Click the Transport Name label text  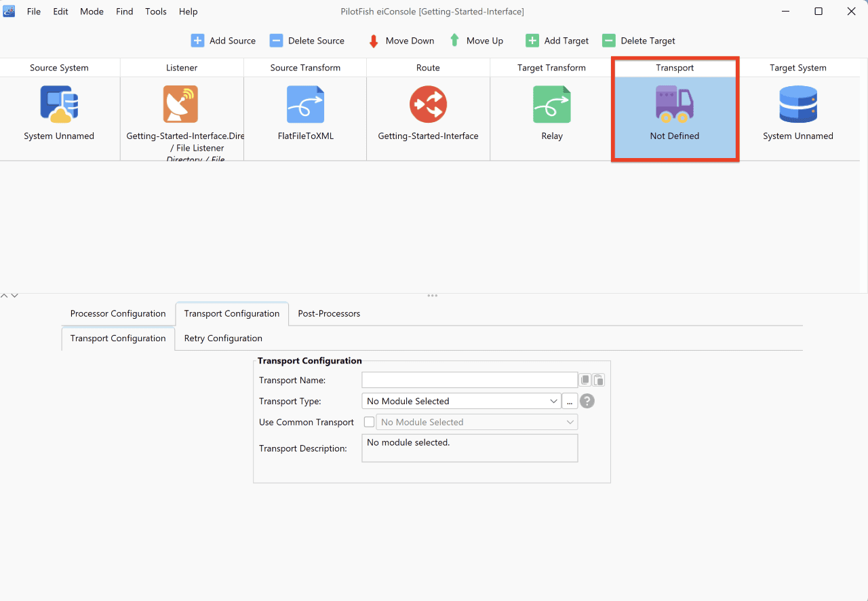tap(292, 380)
